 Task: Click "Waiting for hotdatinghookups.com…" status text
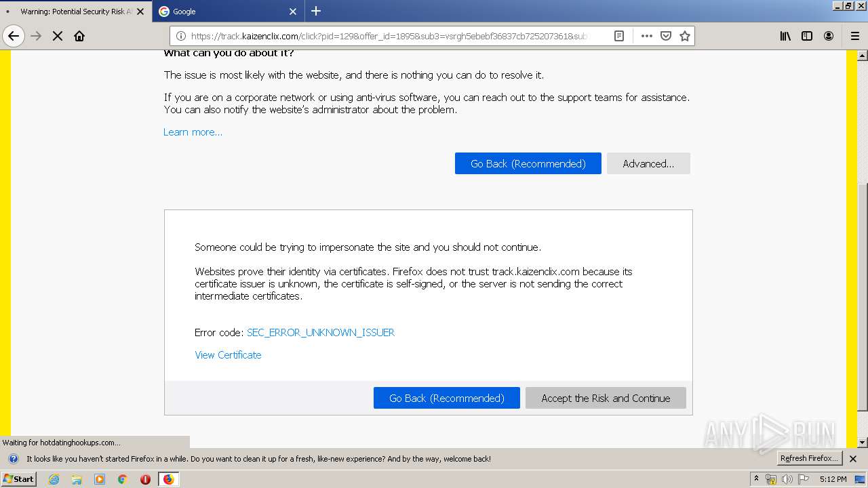tap(61, 443)
